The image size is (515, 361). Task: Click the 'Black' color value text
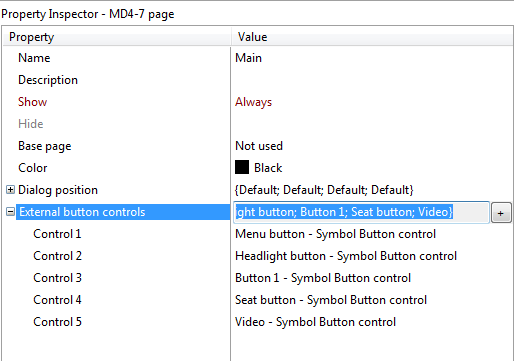[x=268, y=168]
